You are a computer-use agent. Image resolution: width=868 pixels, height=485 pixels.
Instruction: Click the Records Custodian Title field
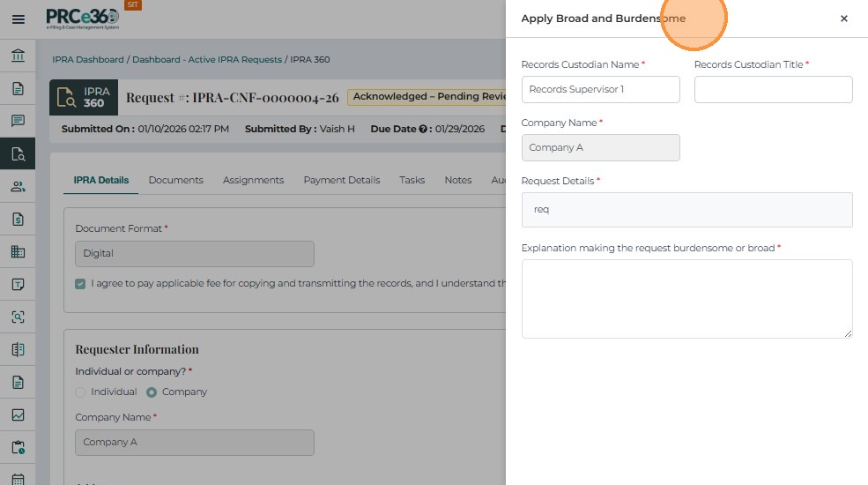(773, 89)
